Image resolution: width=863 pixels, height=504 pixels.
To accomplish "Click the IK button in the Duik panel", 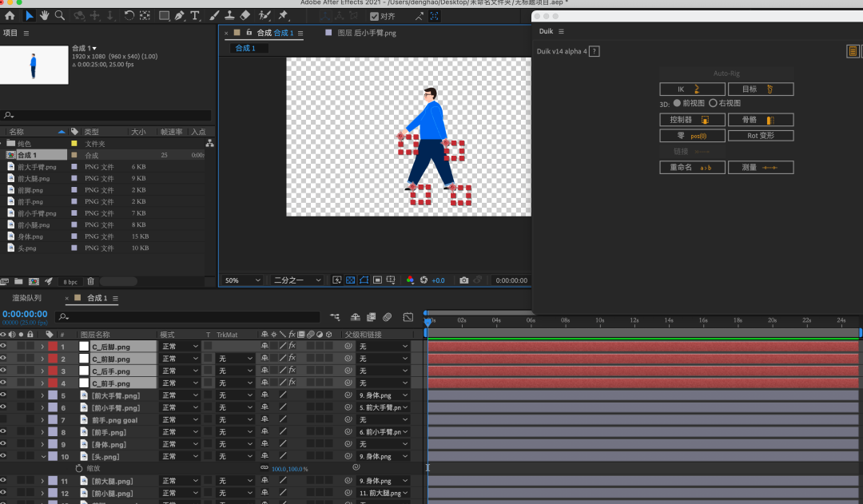I will [x=692, y=89].
